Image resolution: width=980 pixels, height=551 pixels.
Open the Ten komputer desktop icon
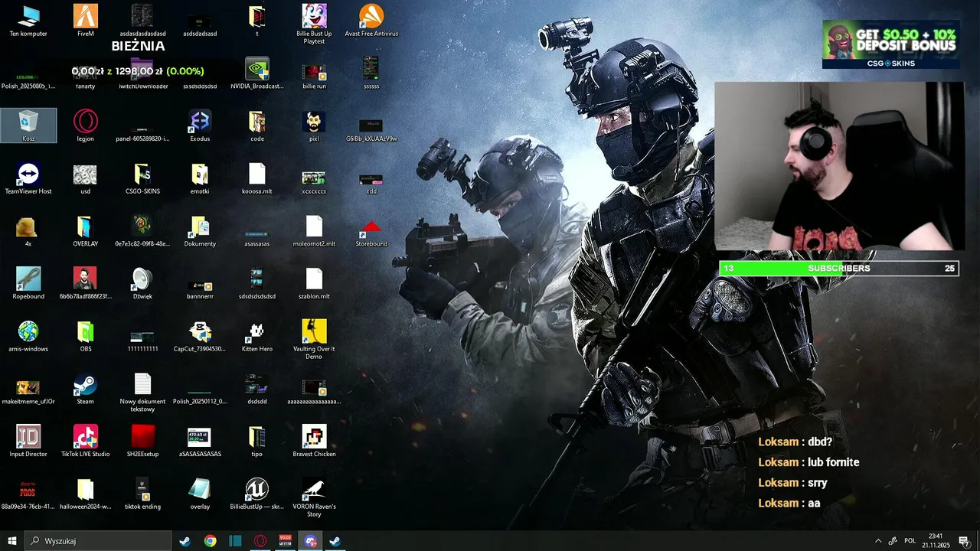tap(28, 21)
